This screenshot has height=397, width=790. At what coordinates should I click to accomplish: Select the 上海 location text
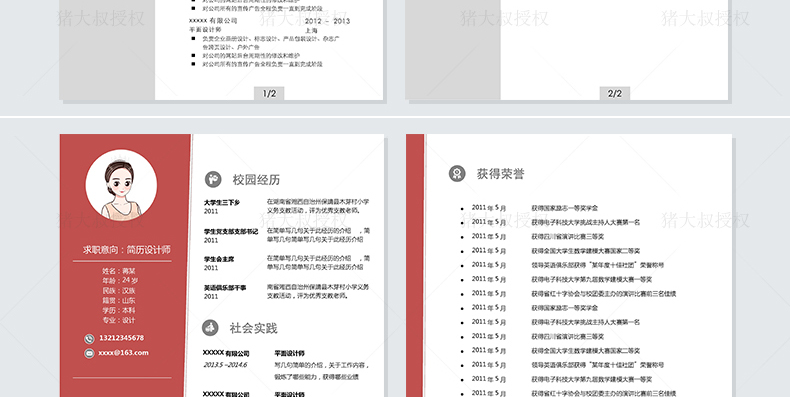click(x=311, y=30)
